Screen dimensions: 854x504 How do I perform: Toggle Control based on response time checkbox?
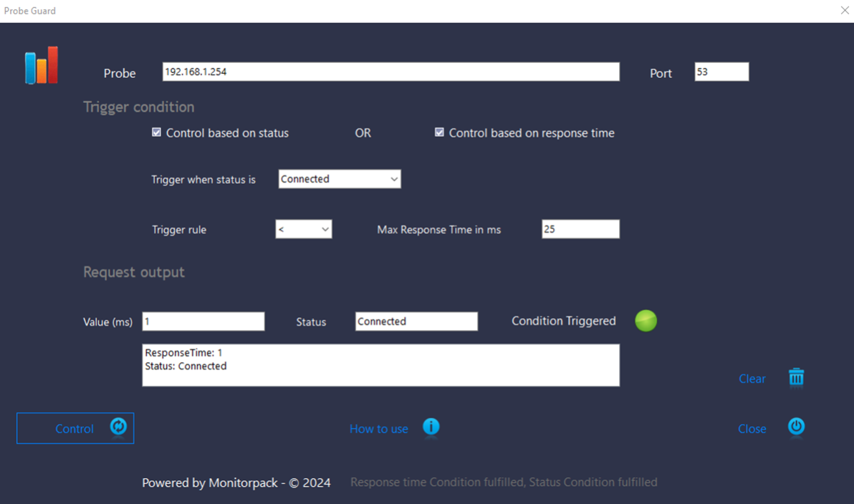[439, 132]
